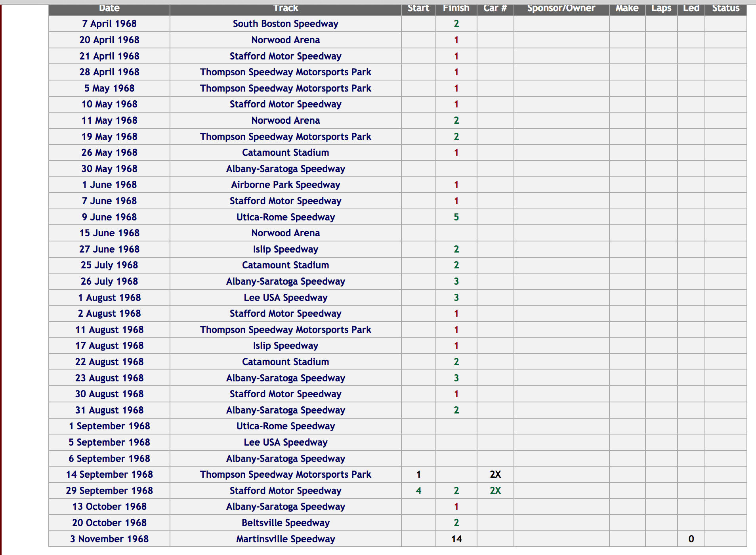Open Albany-Saratoga Speedway in 31 August row
Image resolution: width=756 pixels, height=555 pixels.
(285, 410)
